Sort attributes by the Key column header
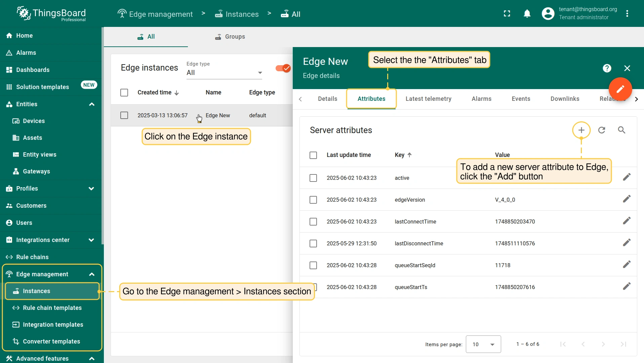Viewport: 644px width, 363px height. click(399, 155)
